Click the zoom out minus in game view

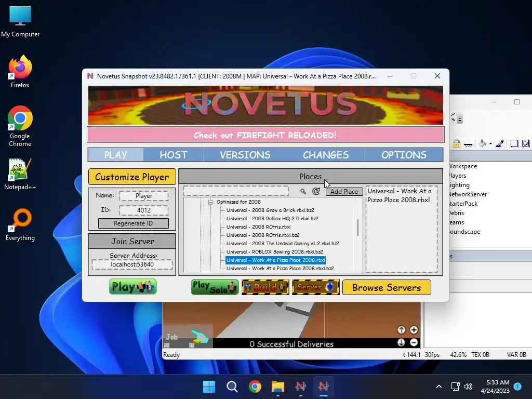[x=414, y=342]
